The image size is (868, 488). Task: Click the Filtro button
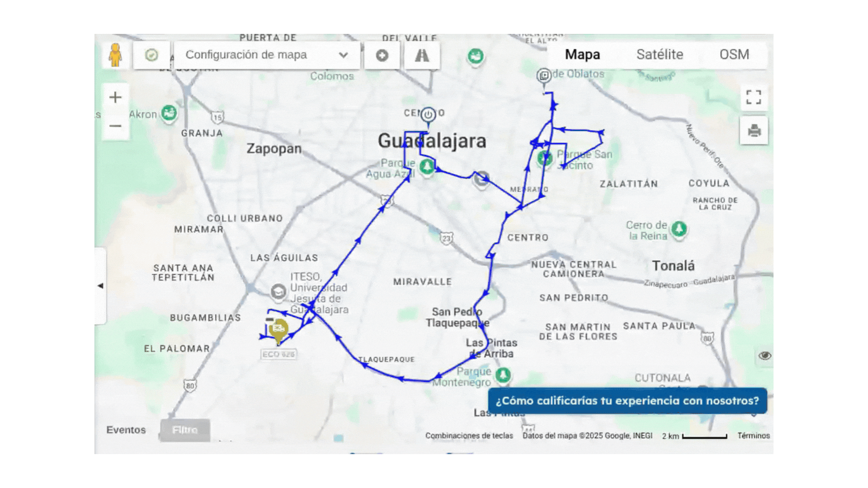point(185,430)
